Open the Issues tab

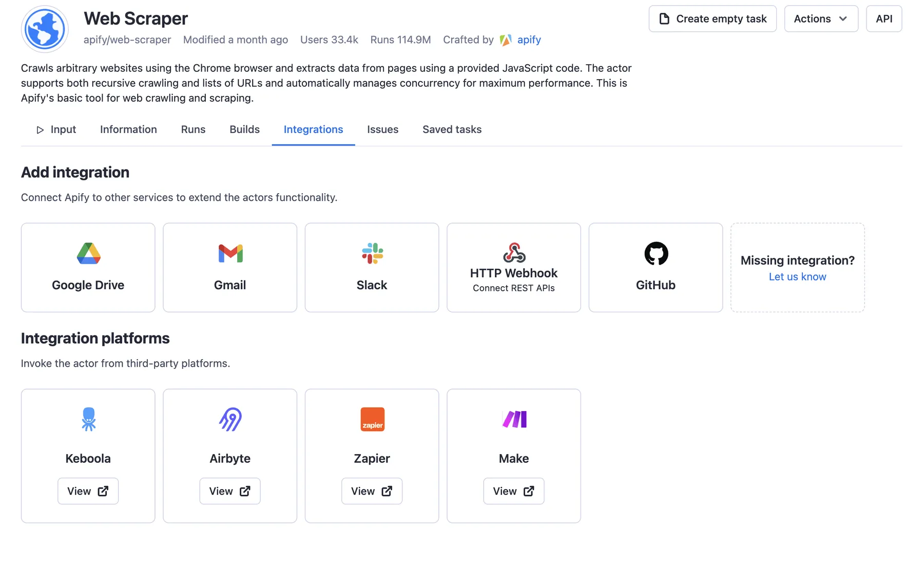point(382,129)
